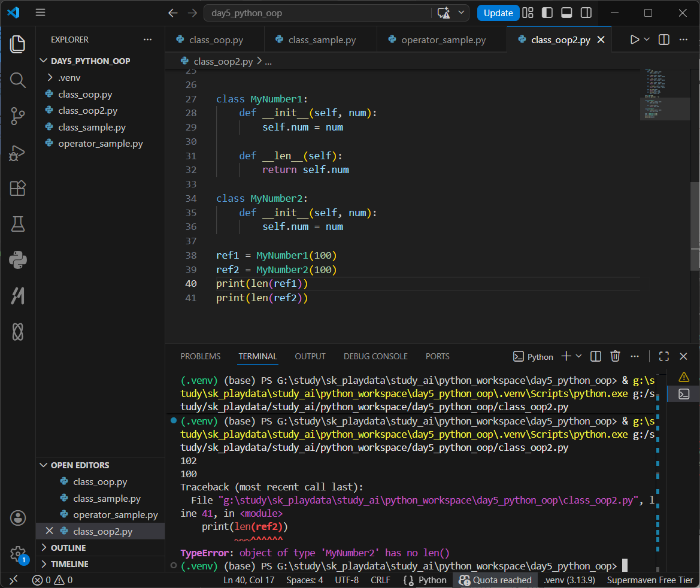The width and height of the screenshot is (700, 588).
Task: Open operator_sample.py in the file tree
Action: [100, 143]
